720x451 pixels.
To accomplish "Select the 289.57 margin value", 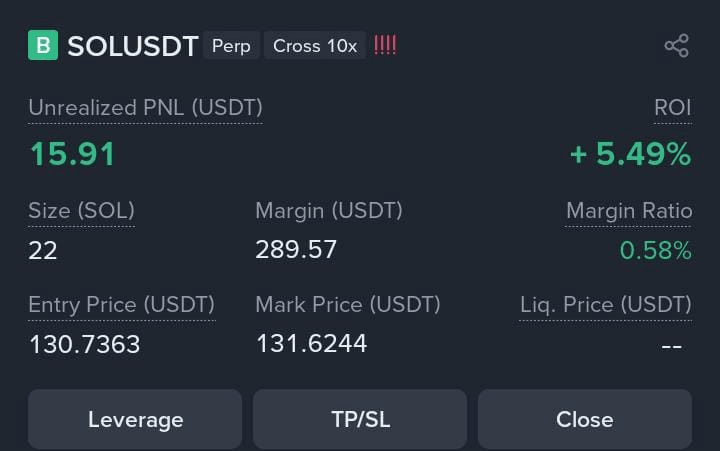I will 296,250.
